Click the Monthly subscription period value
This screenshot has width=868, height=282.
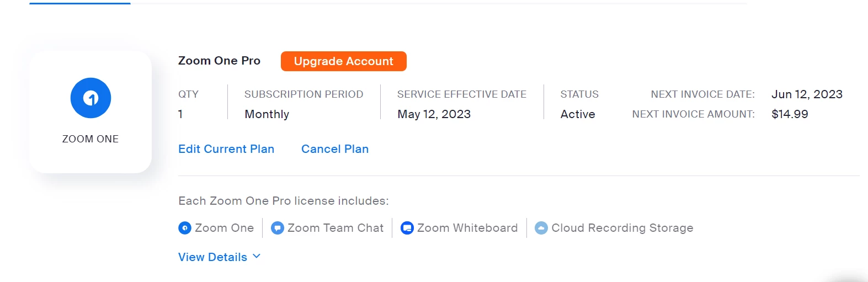pyautogui.click(x=267, y=114)
